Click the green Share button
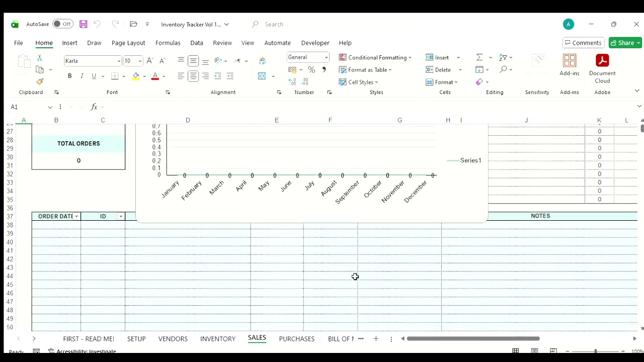644x362 pixels. [625, 43]
